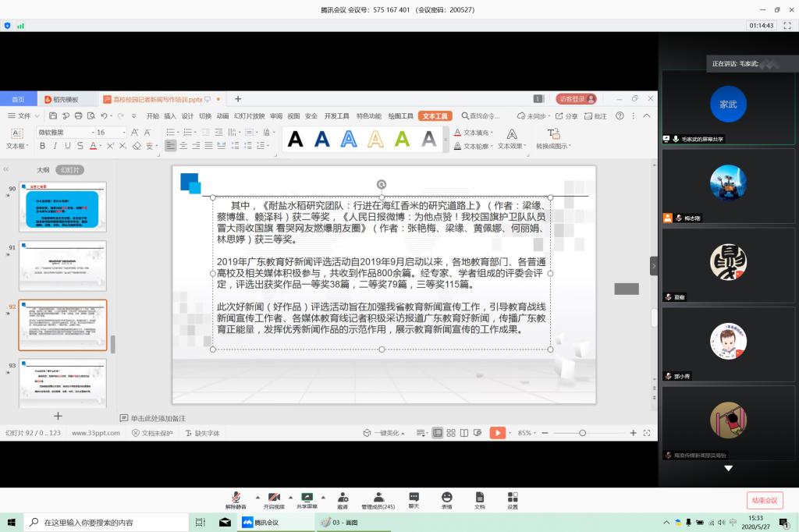
Task: Toggle underline formatting
Action: pos(68,145)
